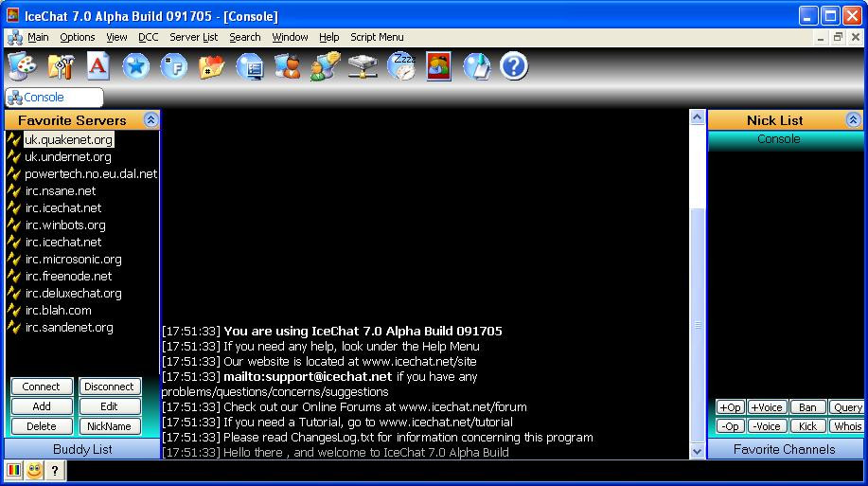This screenshot has height=486, width=868.
Task: Click the Ban button
Action: (807, 407)
